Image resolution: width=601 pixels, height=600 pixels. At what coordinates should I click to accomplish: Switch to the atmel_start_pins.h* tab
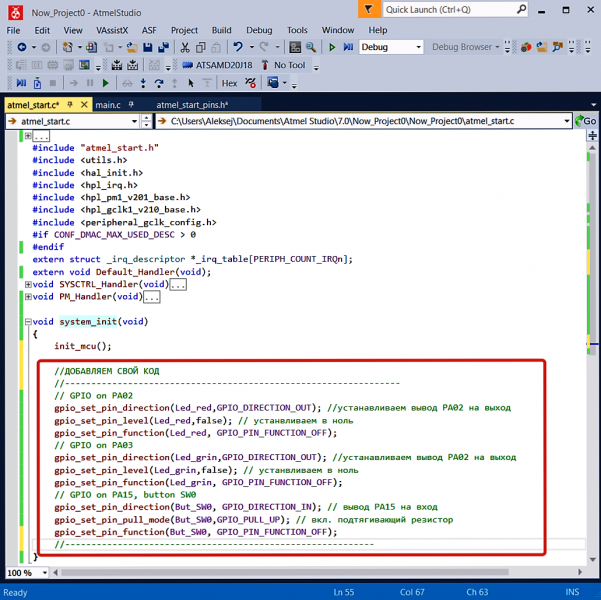pyautogui.click(x=192, y=105)
